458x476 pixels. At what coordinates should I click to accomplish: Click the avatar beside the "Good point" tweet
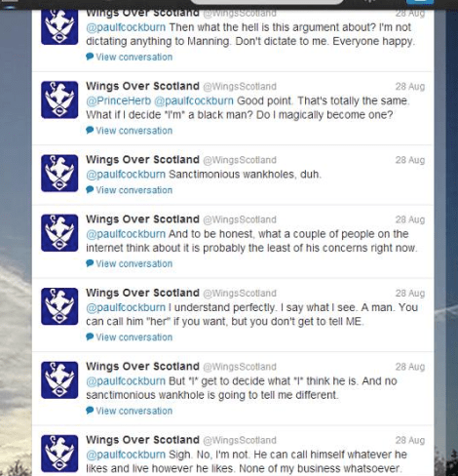[59, 99]
